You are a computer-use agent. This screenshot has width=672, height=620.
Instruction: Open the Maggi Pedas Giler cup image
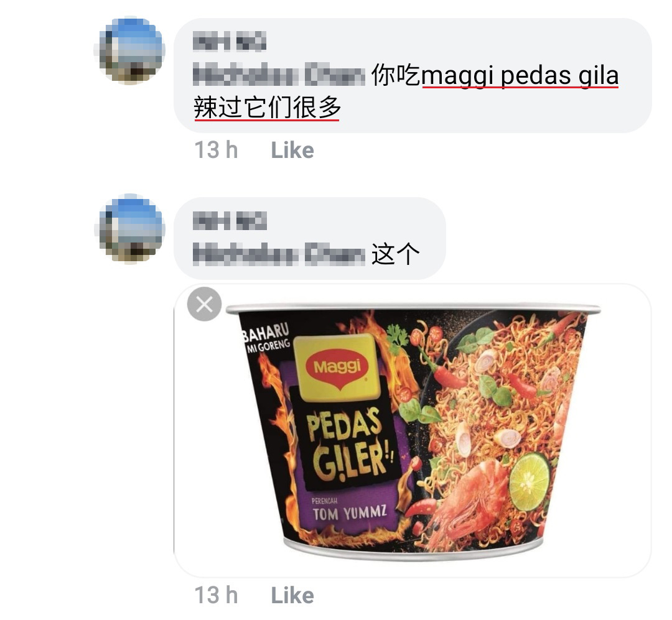[x=413, y=430]
